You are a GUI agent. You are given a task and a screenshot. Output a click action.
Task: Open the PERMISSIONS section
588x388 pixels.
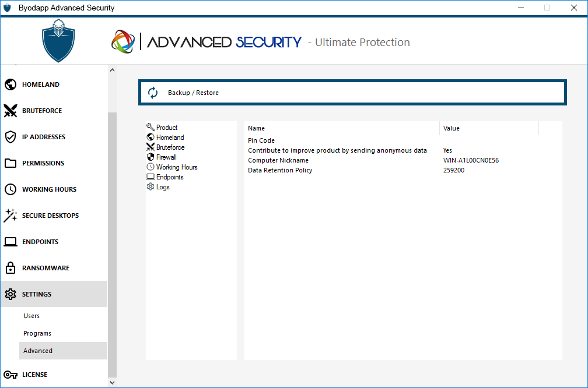[54, 163]
